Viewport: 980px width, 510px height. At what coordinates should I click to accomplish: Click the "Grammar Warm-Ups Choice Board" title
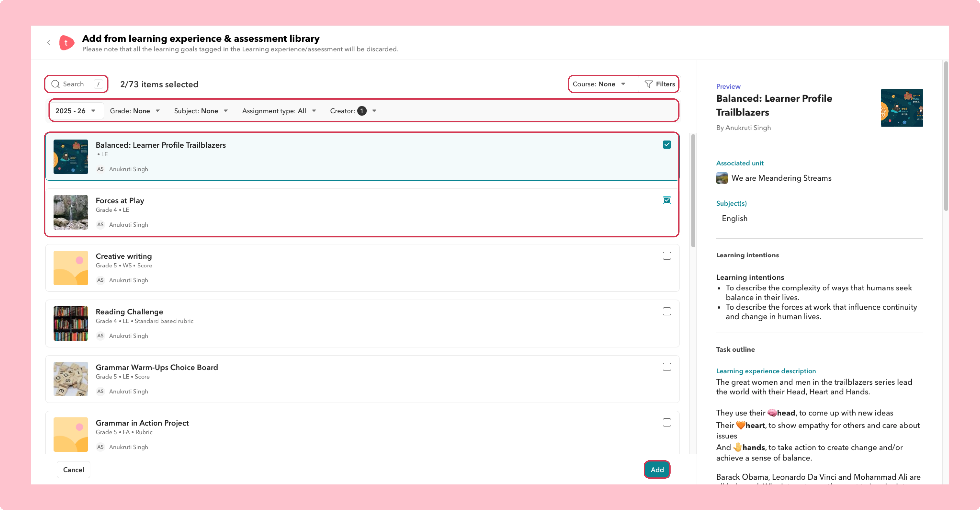(157, 367)
